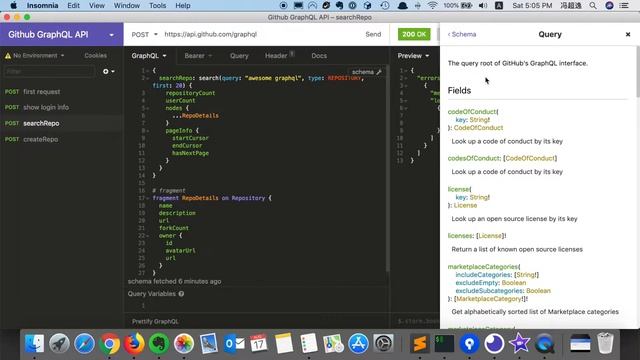Select the searchRepo request
640x360 pixels.
point(61,123)
